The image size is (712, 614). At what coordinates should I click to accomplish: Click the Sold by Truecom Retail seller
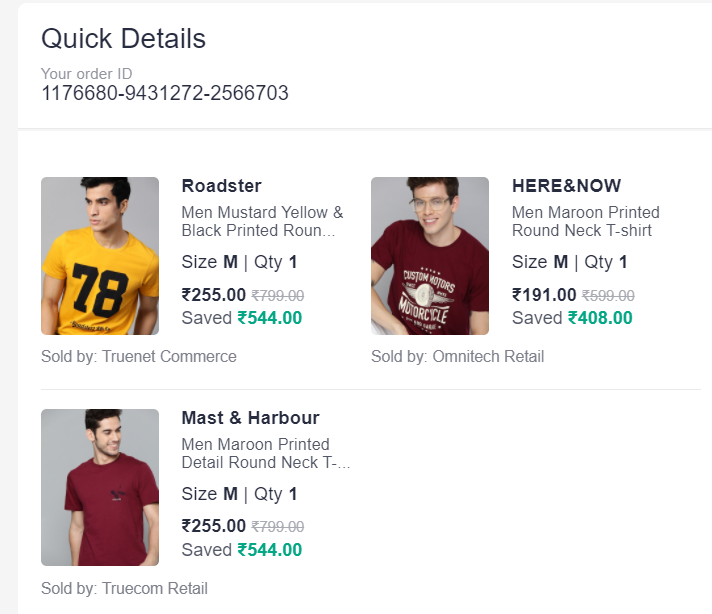tap(124, 588)
